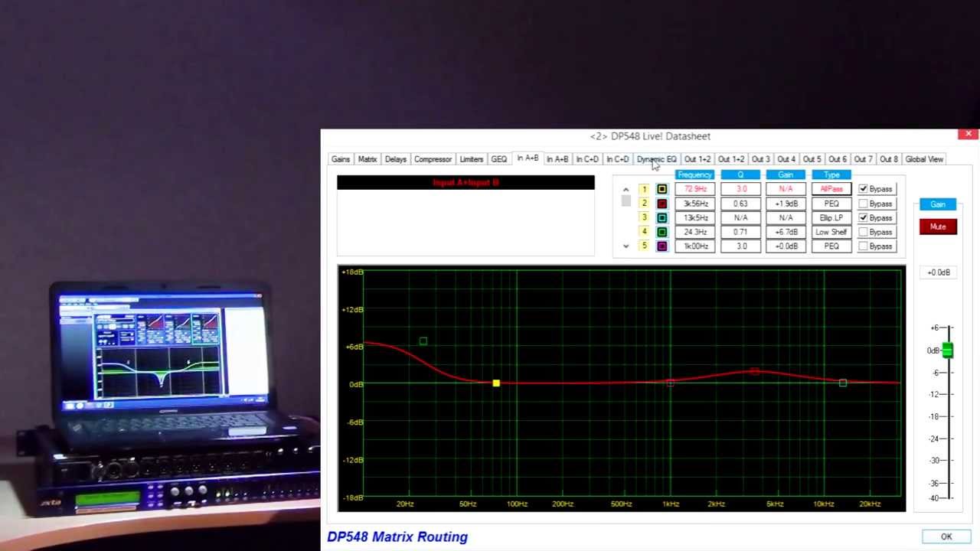Select band 2 red filter icon
Screen dimensions: 980x551
[662, 204]
